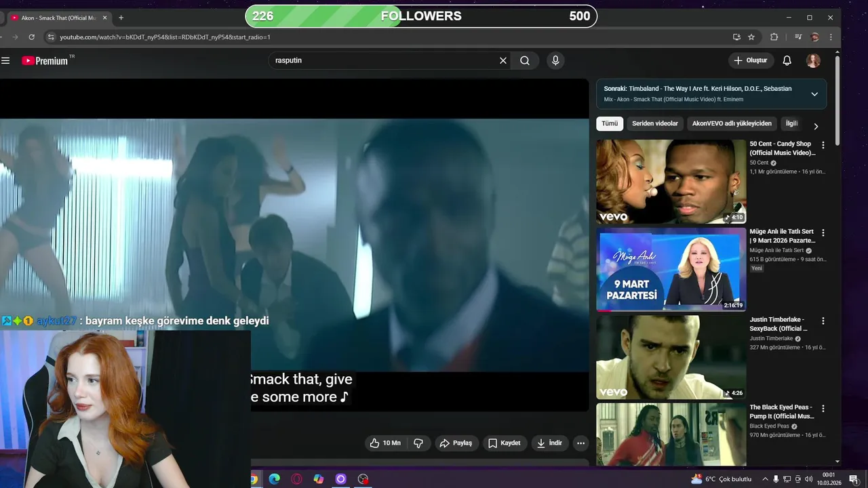Open Chrome media controls icon

(x=799, y=37)
